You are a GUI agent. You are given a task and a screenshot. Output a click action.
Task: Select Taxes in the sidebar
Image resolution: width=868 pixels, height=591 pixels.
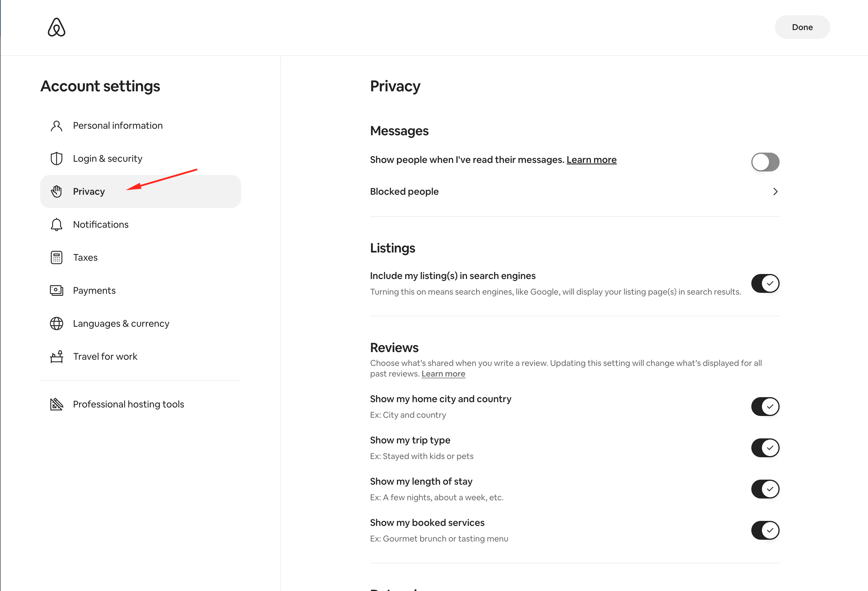pos(85,257)
